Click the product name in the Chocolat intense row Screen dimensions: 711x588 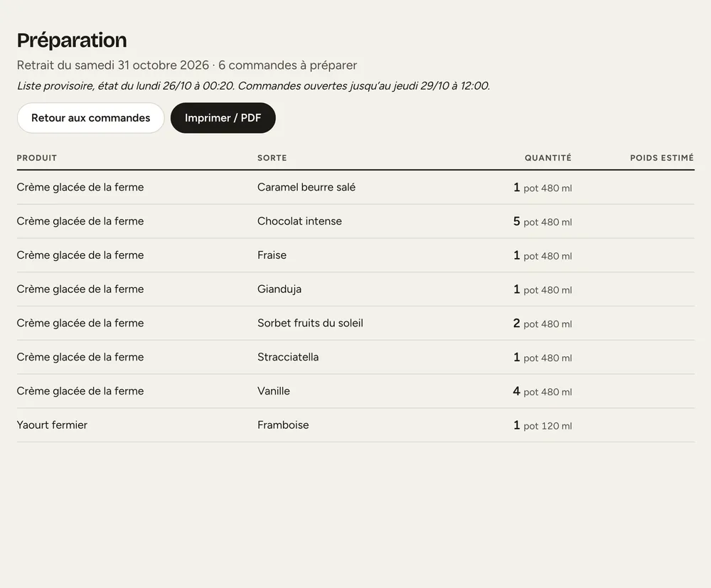pyautogui.click(x=80, y=221)
